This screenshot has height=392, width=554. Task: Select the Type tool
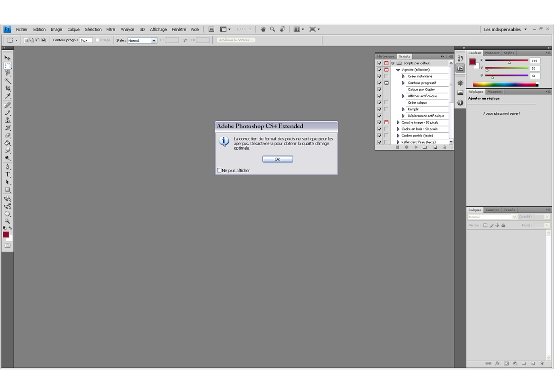coord(8,174)
